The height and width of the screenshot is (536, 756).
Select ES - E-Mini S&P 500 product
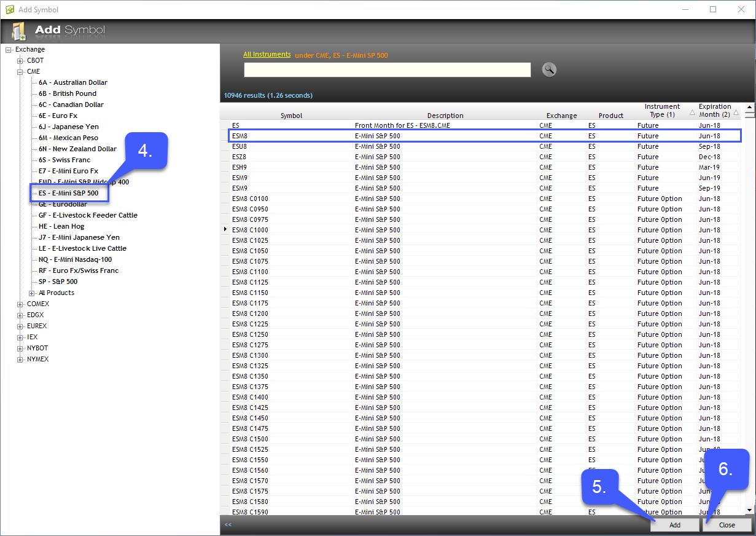pyautogui.click(x=68, y=193)
